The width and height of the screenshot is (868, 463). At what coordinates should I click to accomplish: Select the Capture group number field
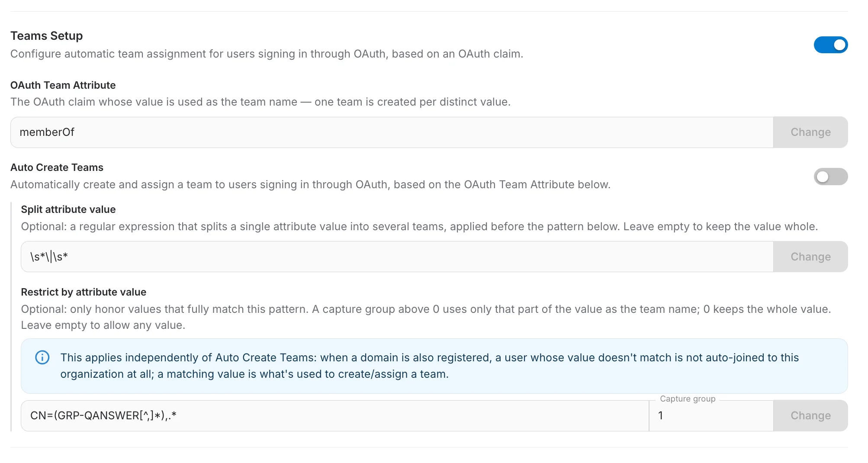click(x=711, y=416)
